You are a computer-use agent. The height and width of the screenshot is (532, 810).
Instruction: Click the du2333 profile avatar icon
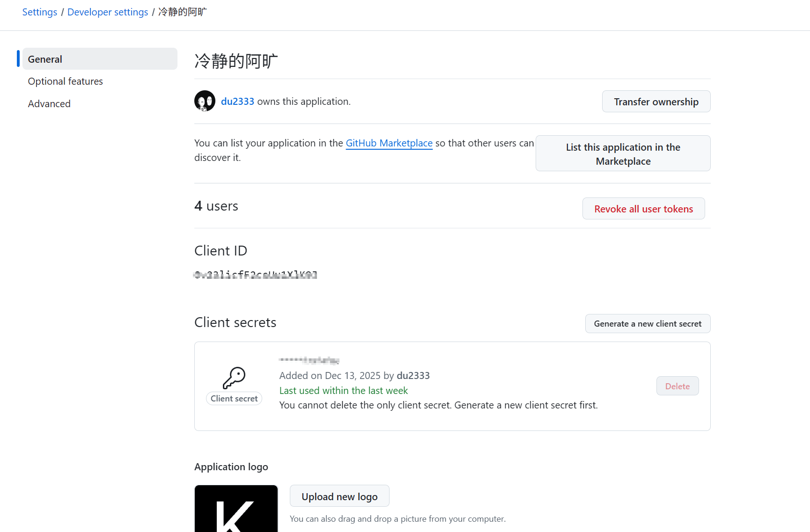205,101
